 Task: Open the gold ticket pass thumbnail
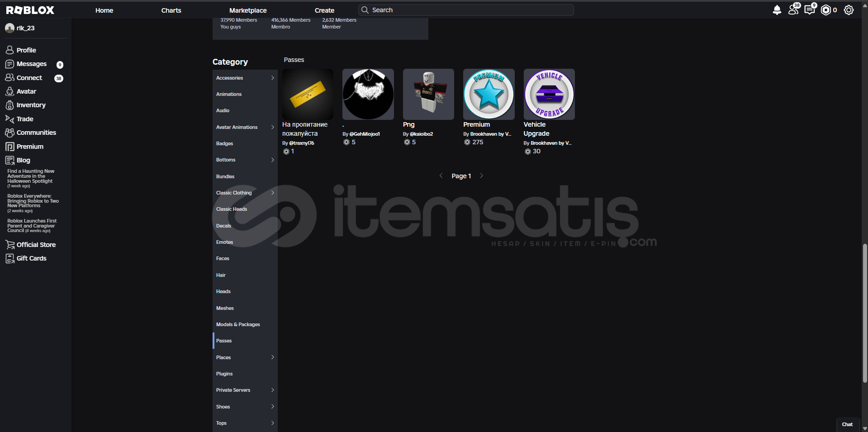pyautogui.click(x=308, y=95)
